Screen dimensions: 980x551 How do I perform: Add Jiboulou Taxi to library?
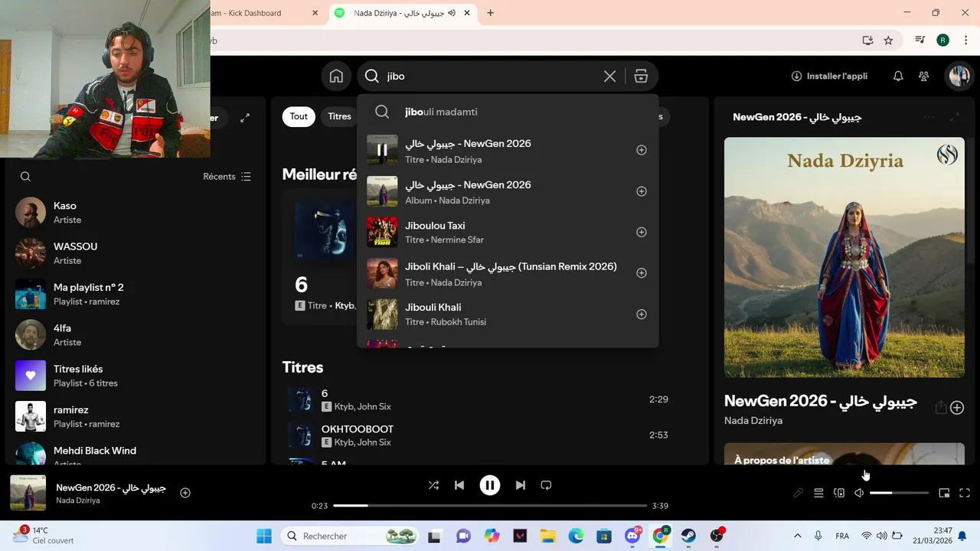(642, 232)
